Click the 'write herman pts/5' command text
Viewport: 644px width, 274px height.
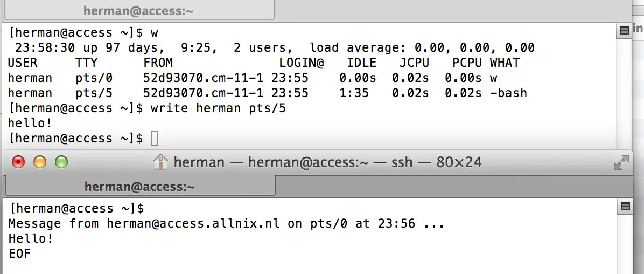click(218, 108)
